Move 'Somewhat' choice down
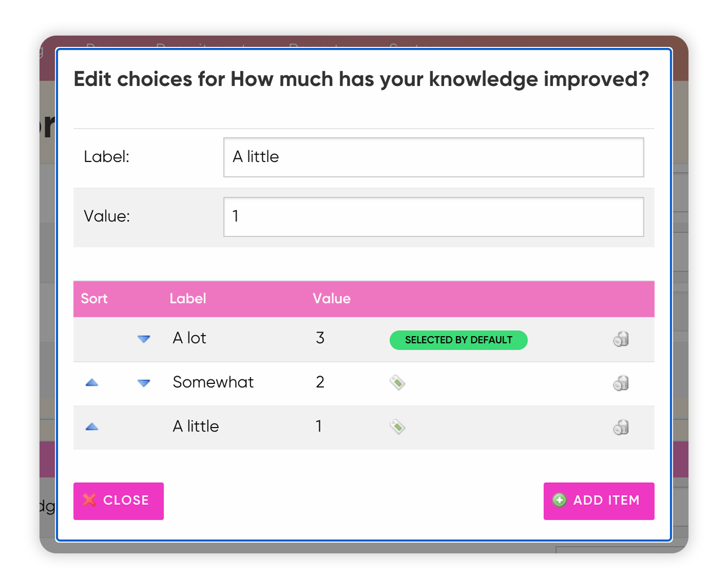This screenshot has width=728, height=585. (144, 383)
